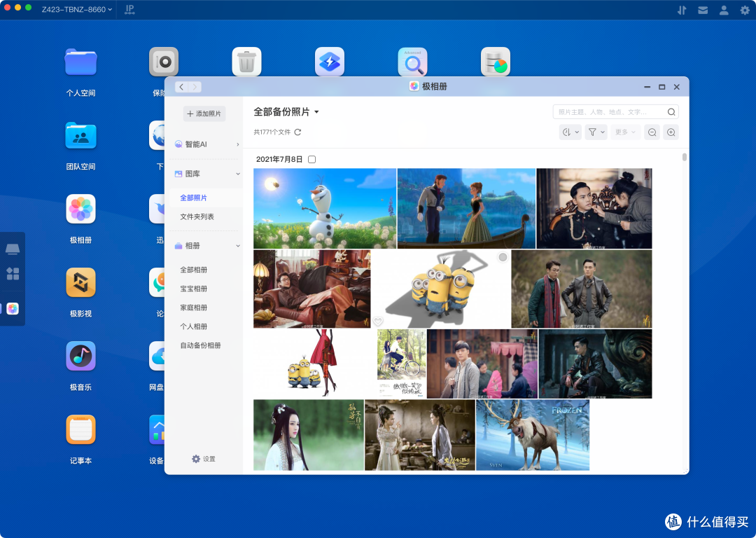This screenshot has width=756, height=538.
Task: Open the filter funnel dropdown
Action: click(596, 132)
